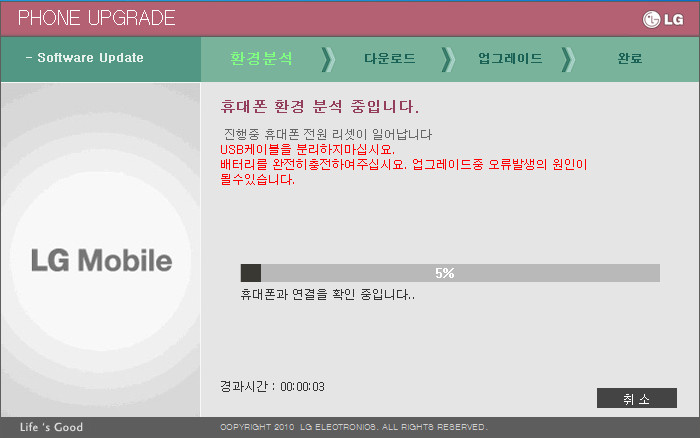Click the arrow after the 다운로드 step
This screenshot has height=438, width=700.
click(x=447, y=59)
